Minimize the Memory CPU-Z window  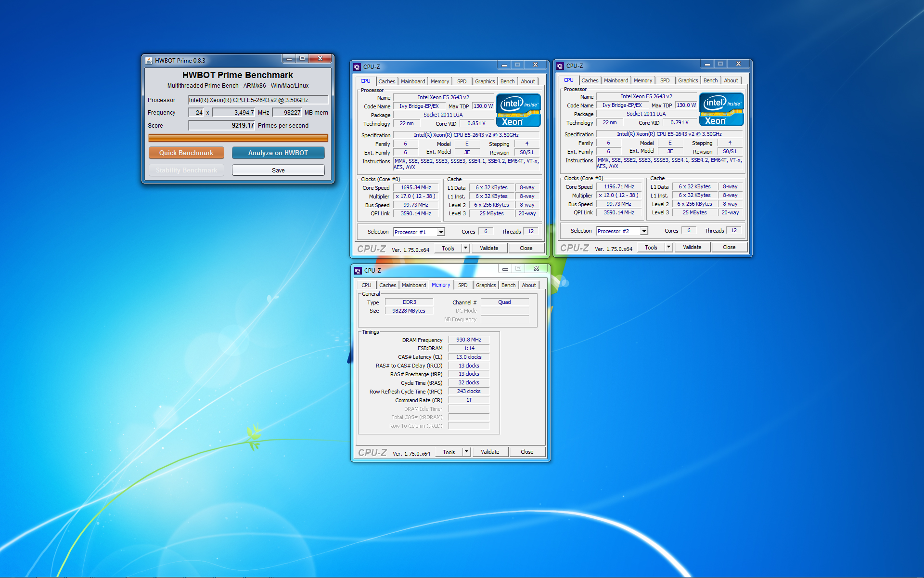[x=505, y=269]
